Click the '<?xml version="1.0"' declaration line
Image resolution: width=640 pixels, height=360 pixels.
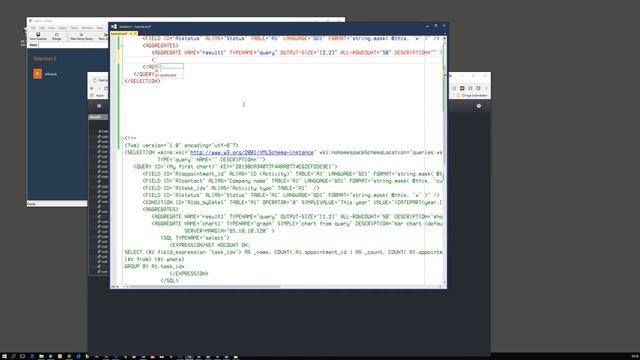181,145
